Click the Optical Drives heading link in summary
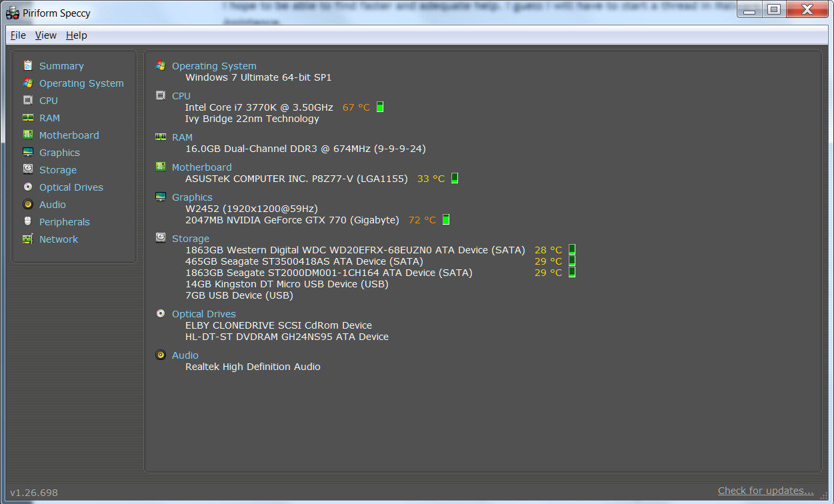 pyautogui.click(x=204, y=314)
